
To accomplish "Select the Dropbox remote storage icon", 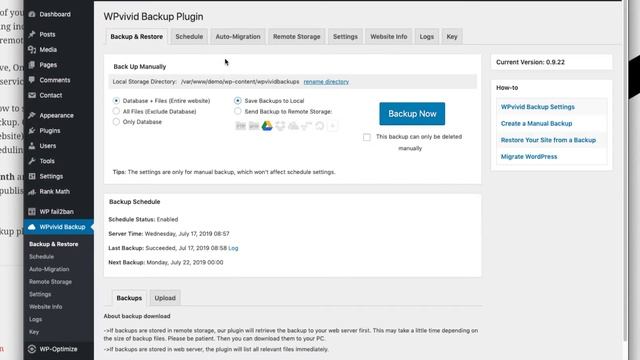I will [280, 126].
